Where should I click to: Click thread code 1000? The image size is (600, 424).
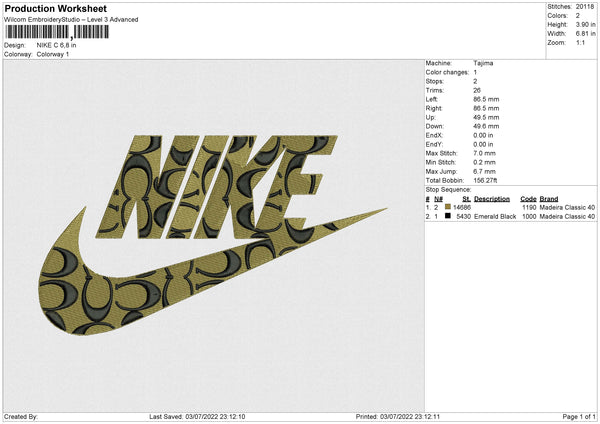pos(529,217)
